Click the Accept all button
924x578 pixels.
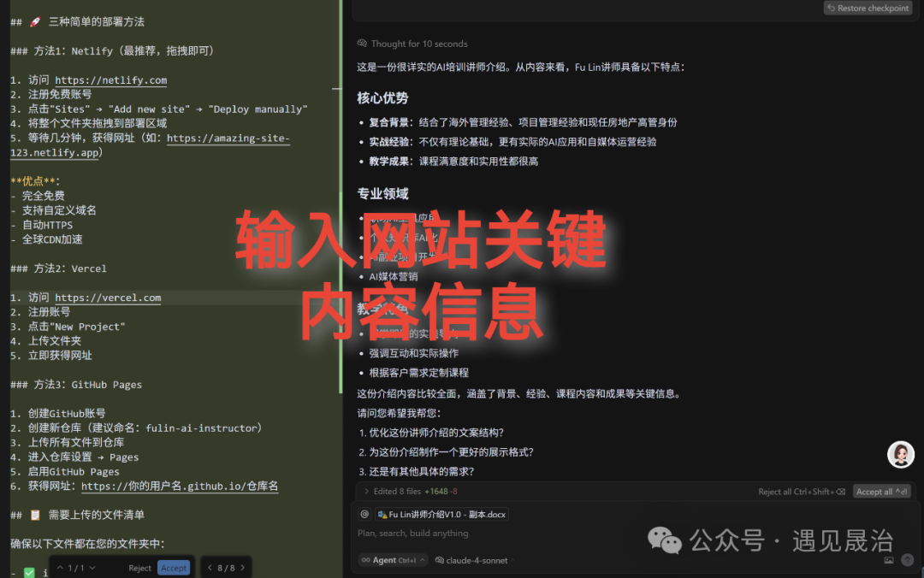point(881,492)
